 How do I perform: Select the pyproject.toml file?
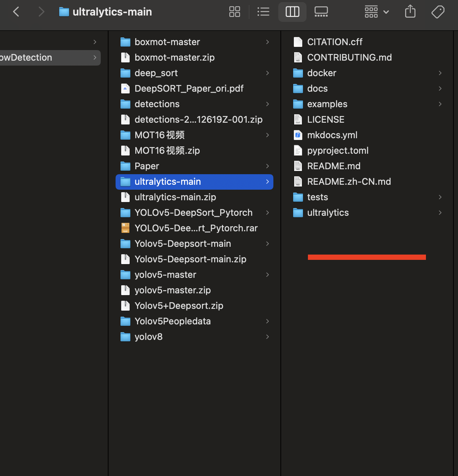pos(338,151)
